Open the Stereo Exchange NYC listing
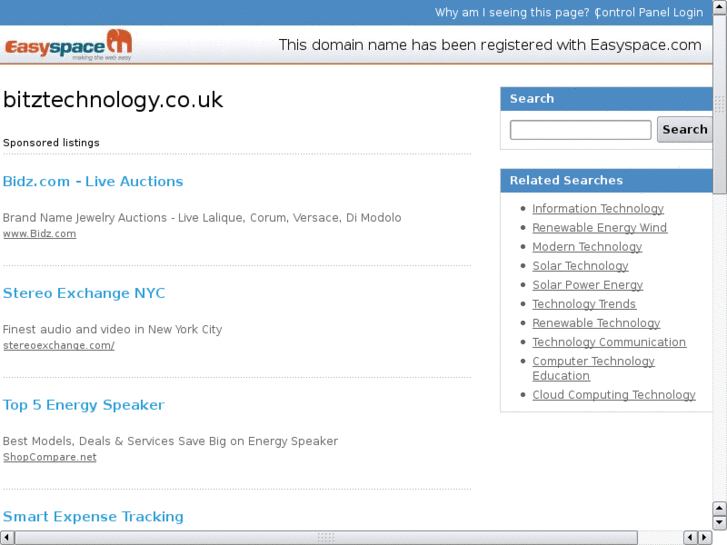Image resolution: width=727 pixels, height=545 pixels. 84,293
